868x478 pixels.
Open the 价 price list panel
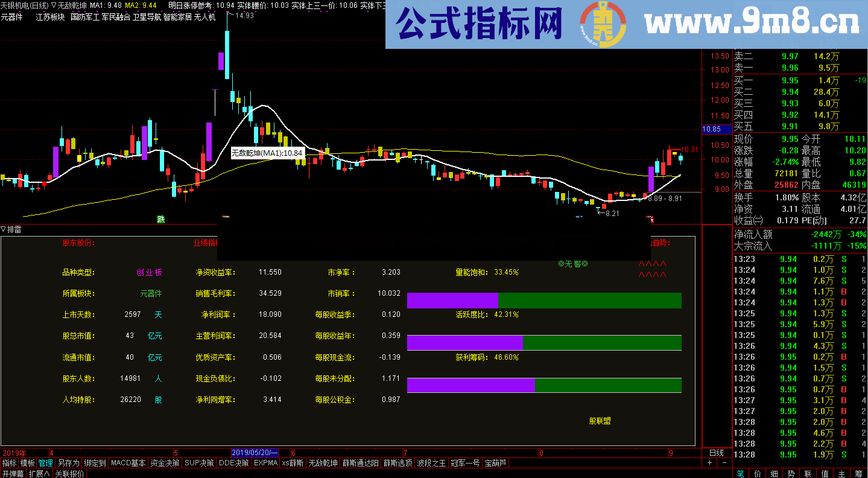(757, 473)
